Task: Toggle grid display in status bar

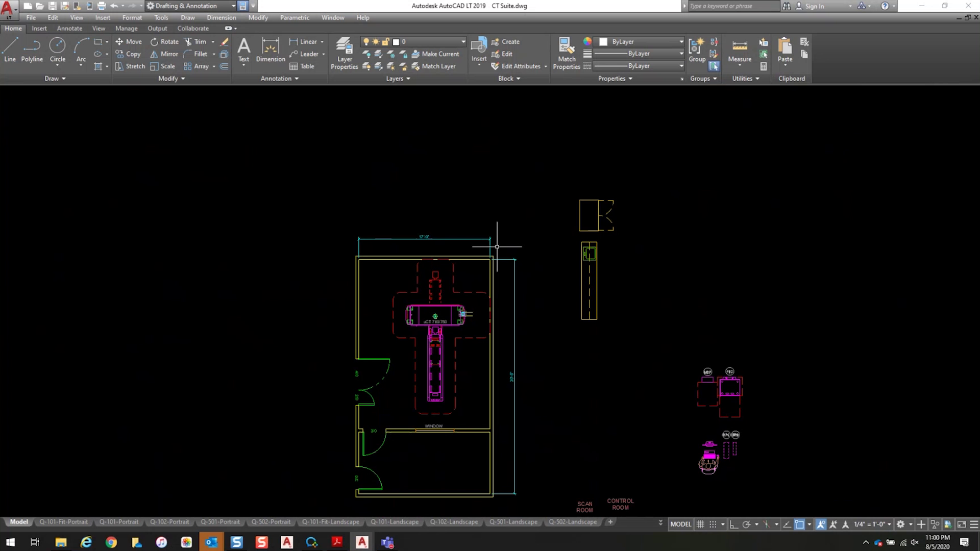Action: [x=700, y=524]
